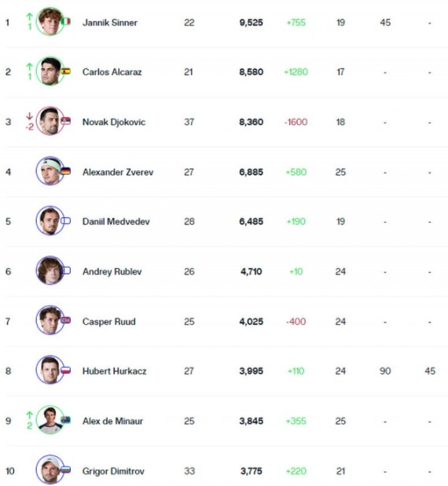Open Grigor Dimitrov's points total 3,775
Screen dimensions: 448x486
pos(252,471)
